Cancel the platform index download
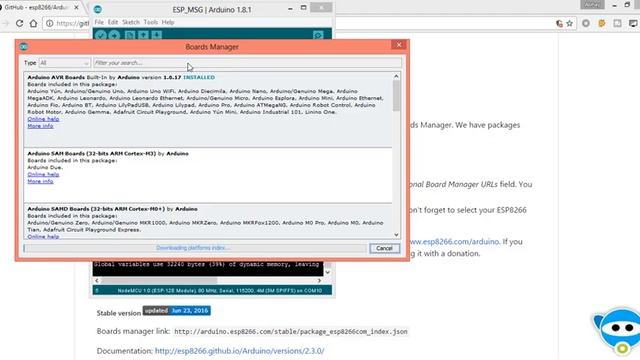 click(384, 248)
